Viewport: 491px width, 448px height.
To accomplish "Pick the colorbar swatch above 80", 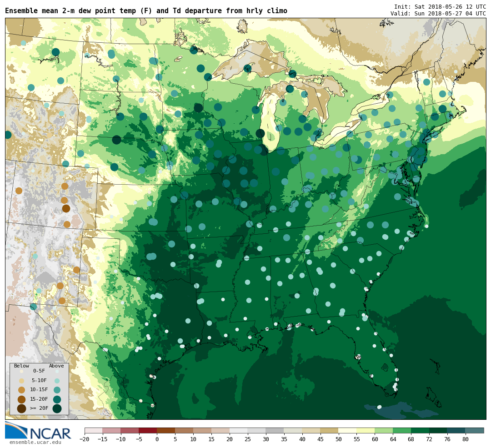I will click(475, 430).
